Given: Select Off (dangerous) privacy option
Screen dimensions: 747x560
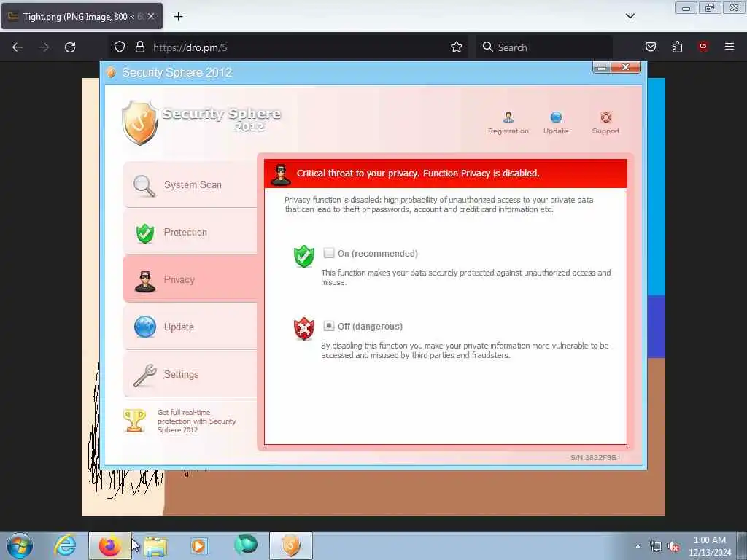Looking at the screenshot, I should (329, 326).
